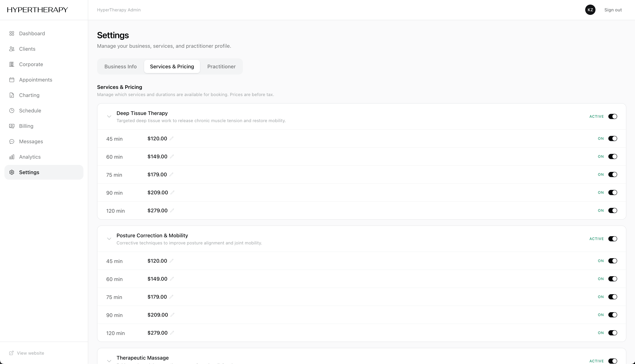
Task: Select the Clients icon in sidebar
Action: (x=12, y=49)
